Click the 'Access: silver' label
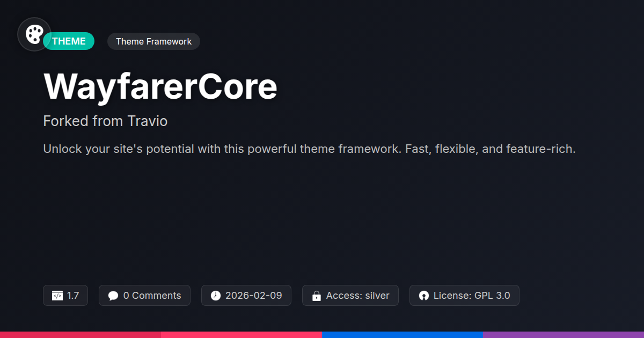 [358, 296]
